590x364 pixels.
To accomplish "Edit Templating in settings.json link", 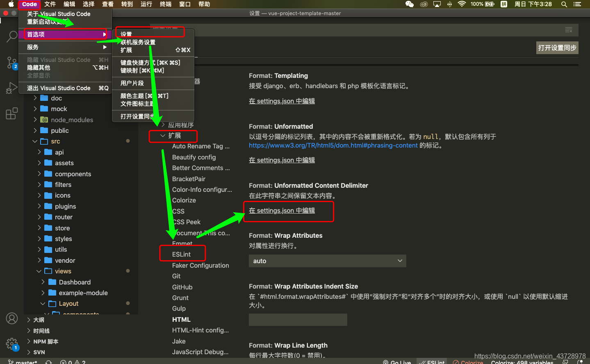I will [282, 101].
